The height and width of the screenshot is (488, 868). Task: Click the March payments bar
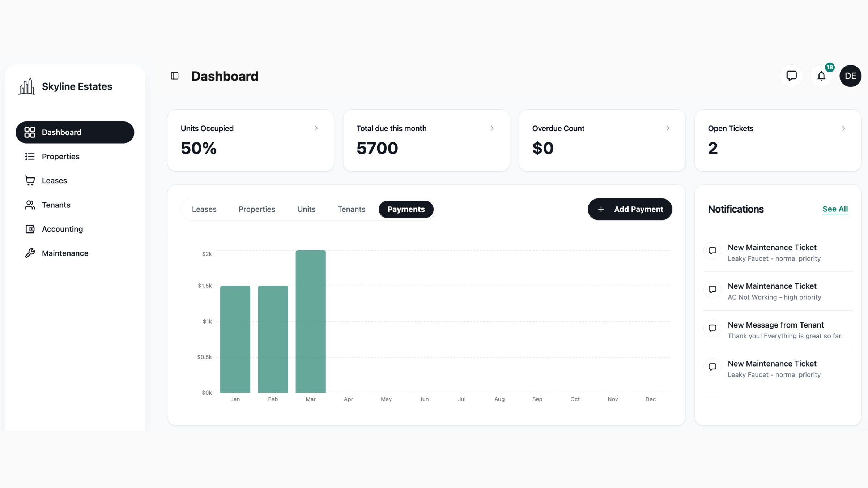coord(310,321)
